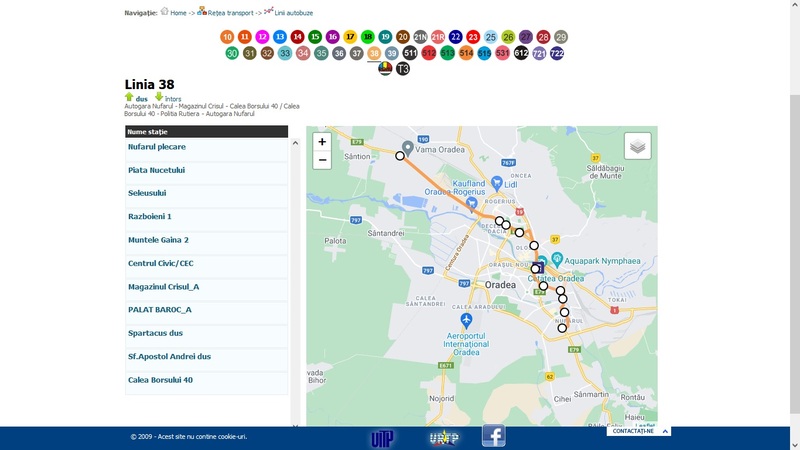The image size is (800, 450).
Task: Select bus line 20 brown icon
Action: (403, 37)
